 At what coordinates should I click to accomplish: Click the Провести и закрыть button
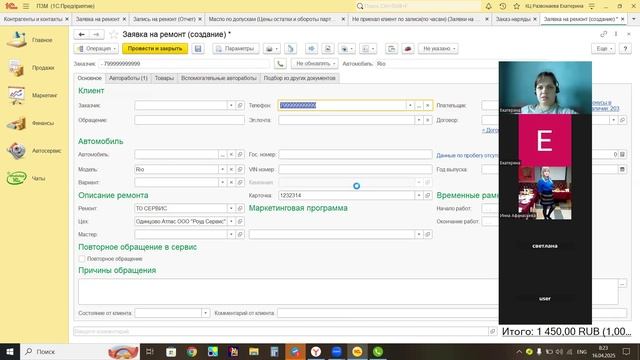155,49
